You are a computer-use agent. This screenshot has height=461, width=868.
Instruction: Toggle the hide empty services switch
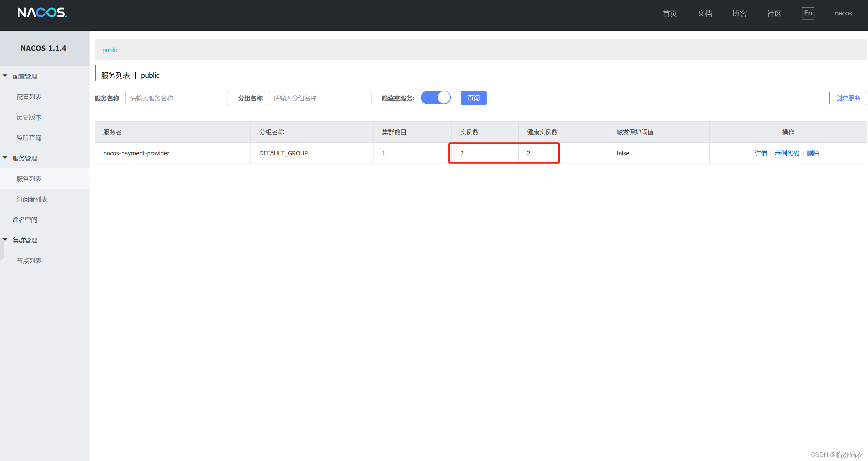[x=436, y=98]
